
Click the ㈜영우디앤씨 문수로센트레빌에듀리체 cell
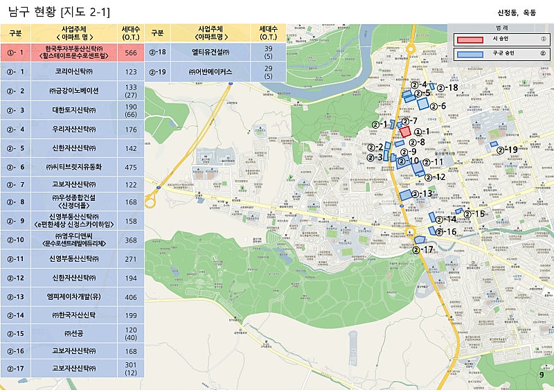pos(74,240)
